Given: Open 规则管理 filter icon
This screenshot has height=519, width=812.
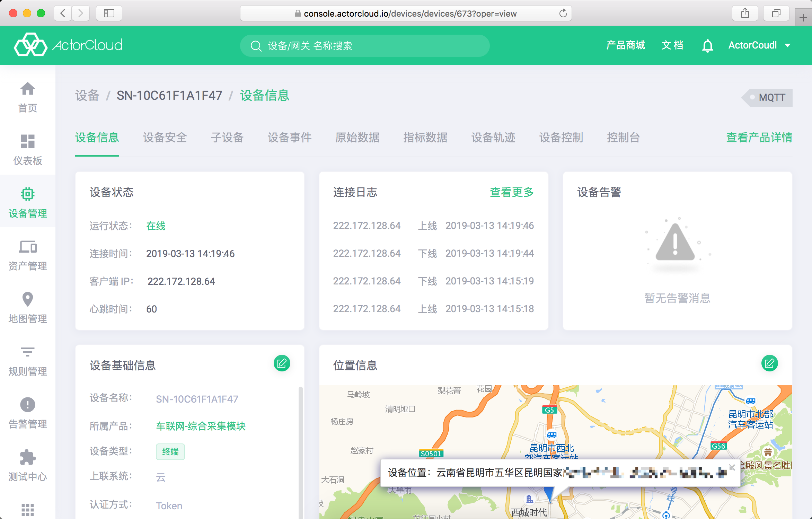Looking at the screenshot, I should (x=27, y=352).
